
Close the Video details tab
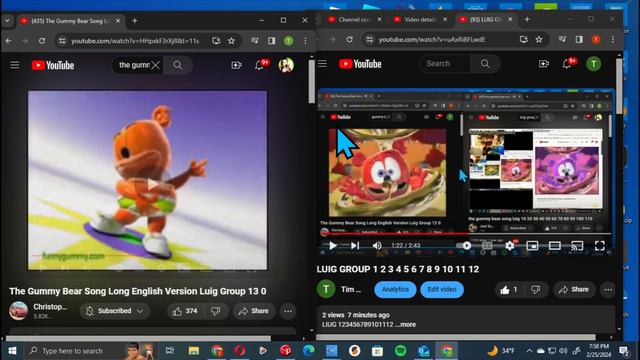(445, 19)
